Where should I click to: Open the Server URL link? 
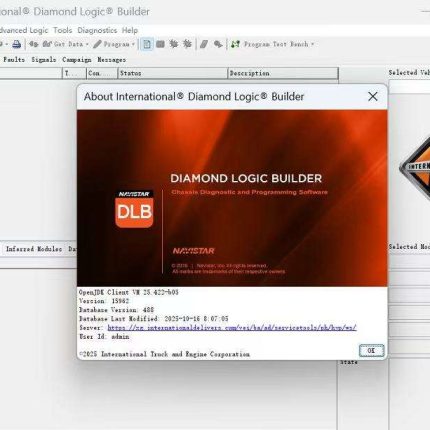(x=232, y=328)
